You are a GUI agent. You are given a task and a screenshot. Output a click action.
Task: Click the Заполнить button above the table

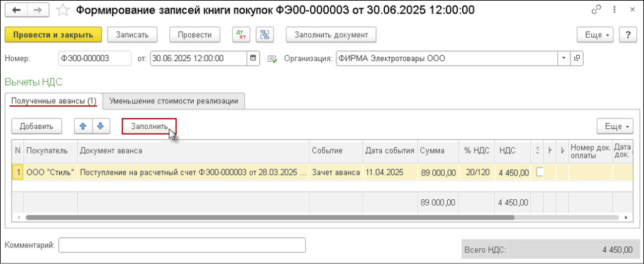[149, 126]
